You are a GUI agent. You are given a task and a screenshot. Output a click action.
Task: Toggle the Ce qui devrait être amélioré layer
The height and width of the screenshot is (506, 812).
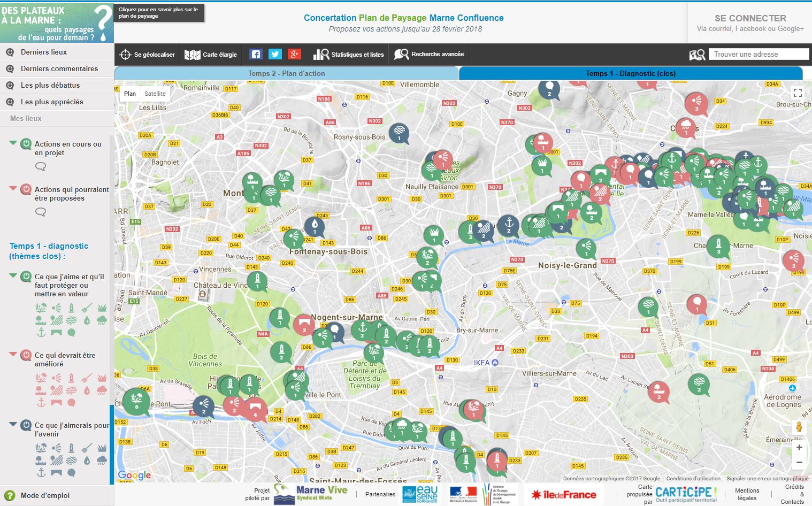point(26,355)
